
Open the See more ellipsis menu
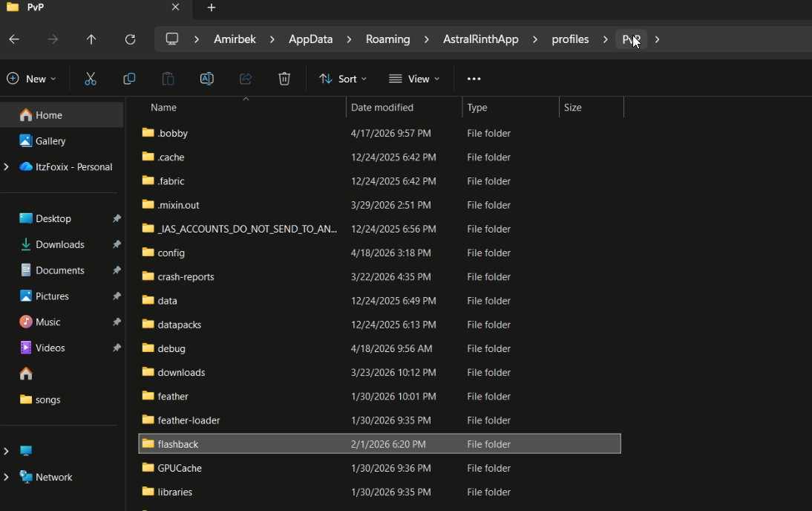[x=474, y=79]
